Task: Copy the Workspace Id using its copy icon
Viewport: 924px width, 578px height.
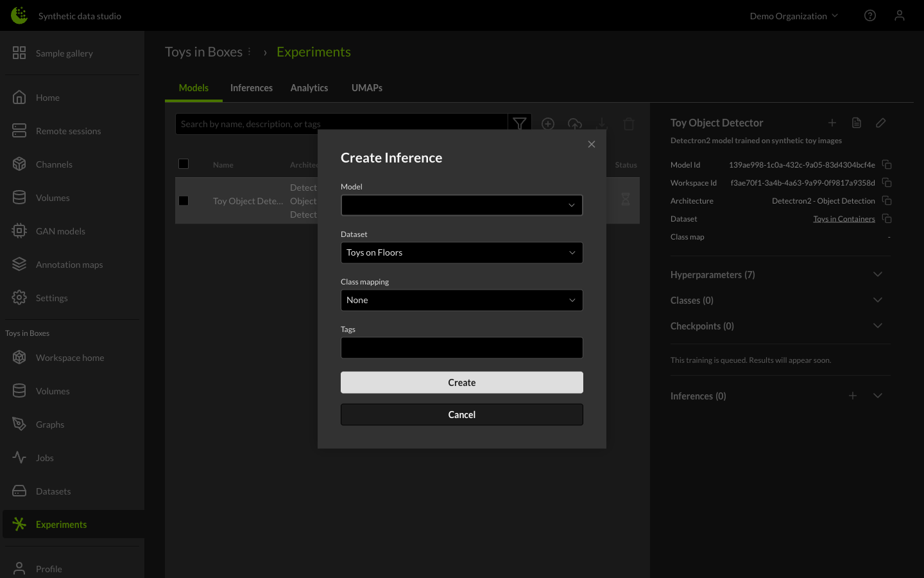Action: coord(887,182)
